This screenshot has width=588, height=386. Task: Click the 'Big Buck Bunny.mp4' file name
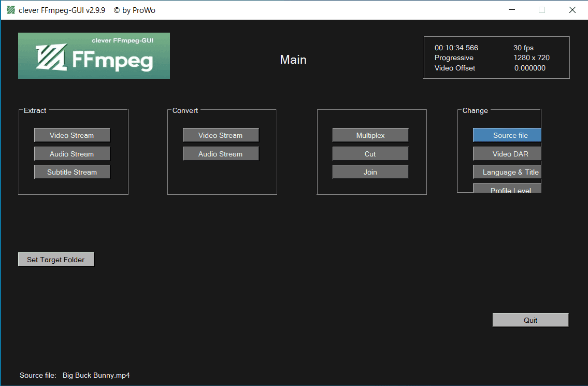pos(96,375)
